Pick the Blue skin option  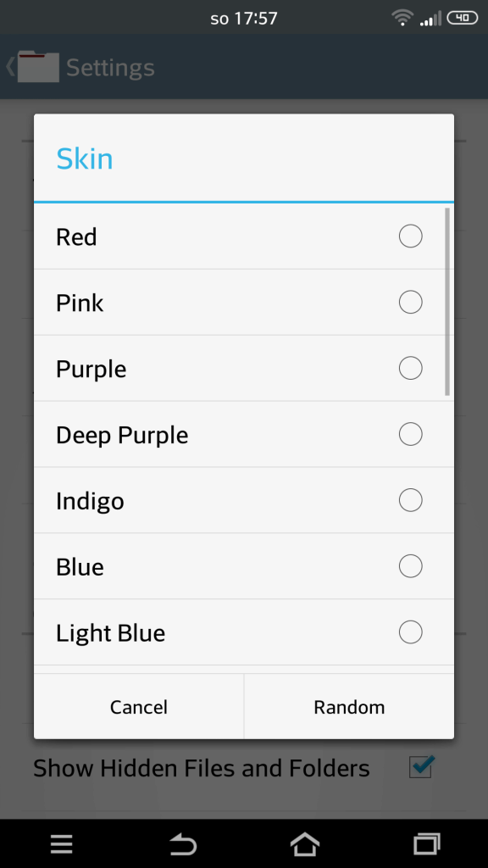pos(244,566)
